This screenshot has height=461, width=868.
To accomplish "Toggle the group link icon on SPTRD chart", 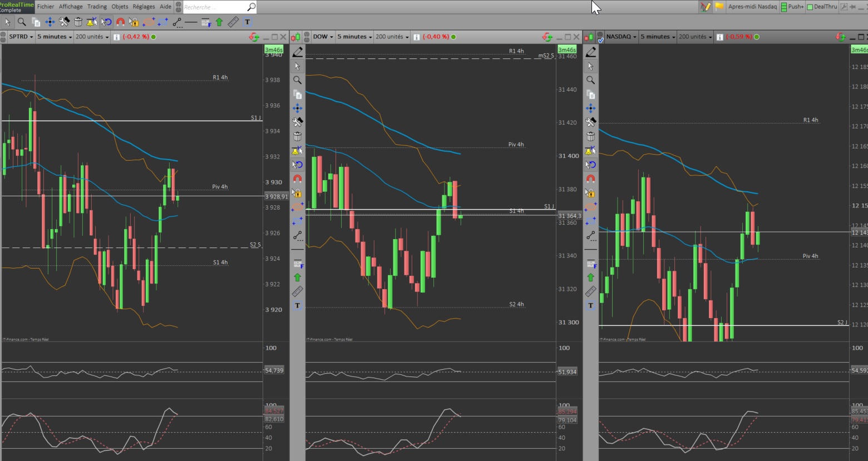I will (3, 37).
